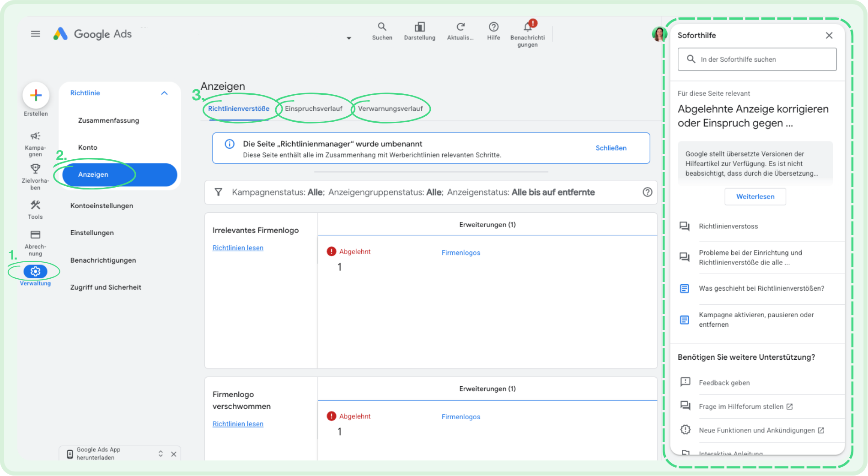Click Schließen on the info banner

click(611, 148)
